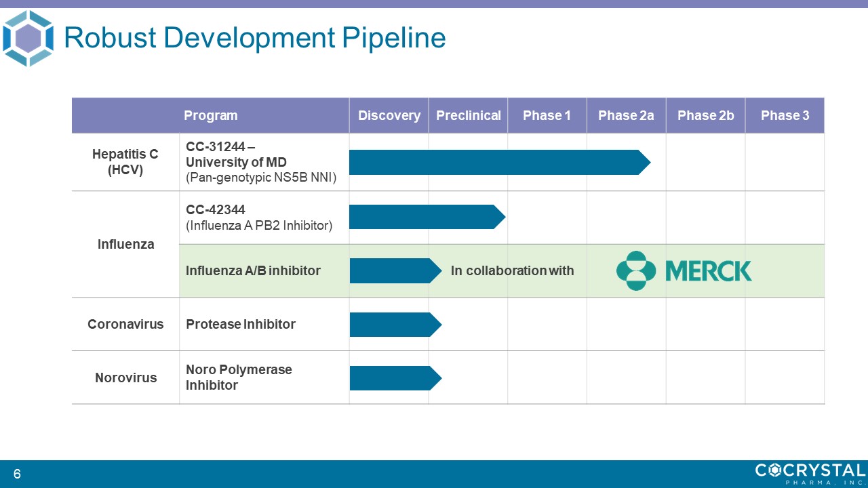This screenshot has width=868, height=488.
Task: Select the Program column header
Action: pyautogui.click(x=210, y=115)
